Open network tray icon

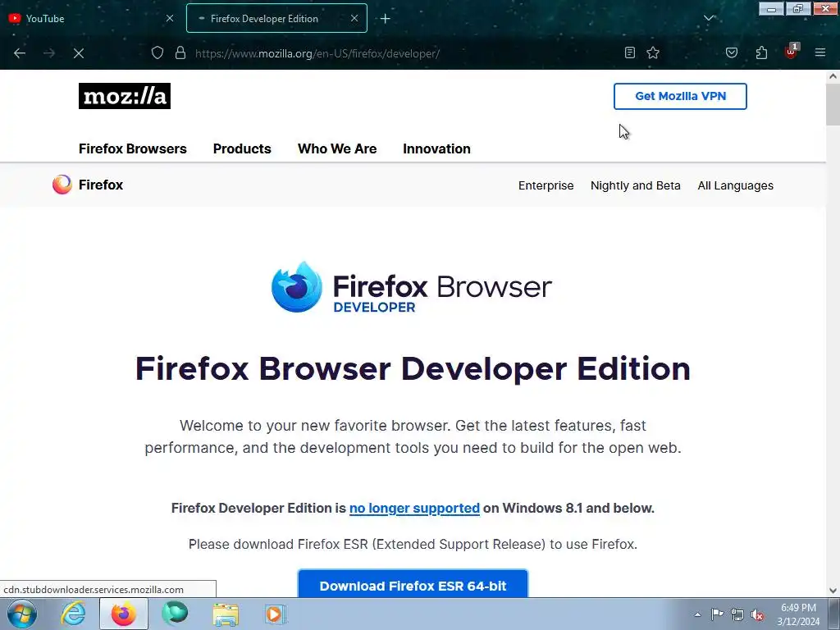pyautogui.click(x=737, y=615)
